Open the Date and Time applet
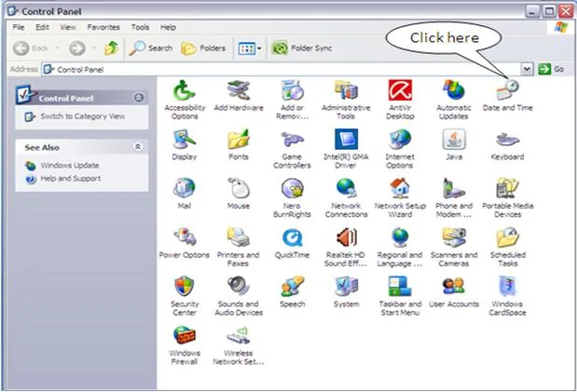The image size is (577, 392). tap(507, 96)
